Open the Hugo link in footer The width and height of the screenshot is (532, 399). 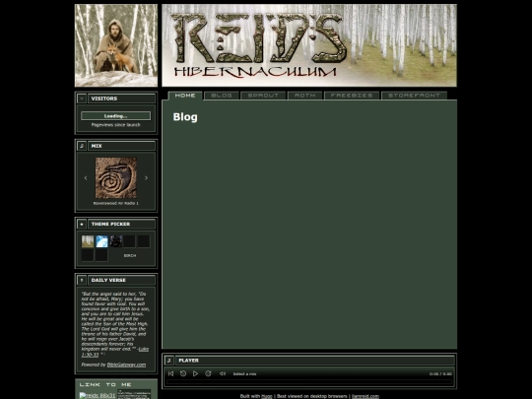267,396
